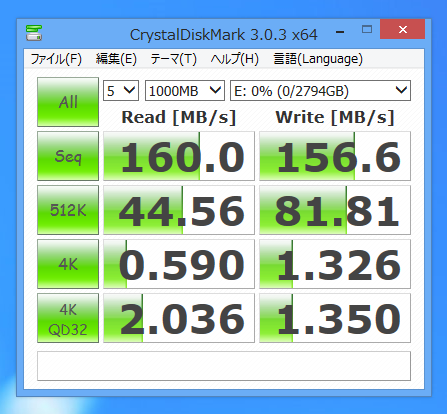Click the Read [MB/s] column header
The image size is (447, 414).
[179, 117]
